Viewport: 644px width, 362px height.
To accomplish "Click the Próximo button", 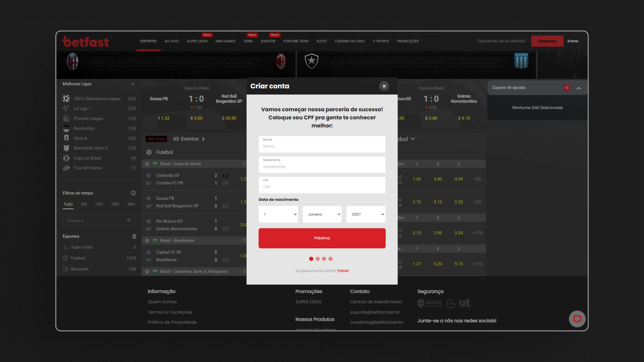I will coord(322,238).
